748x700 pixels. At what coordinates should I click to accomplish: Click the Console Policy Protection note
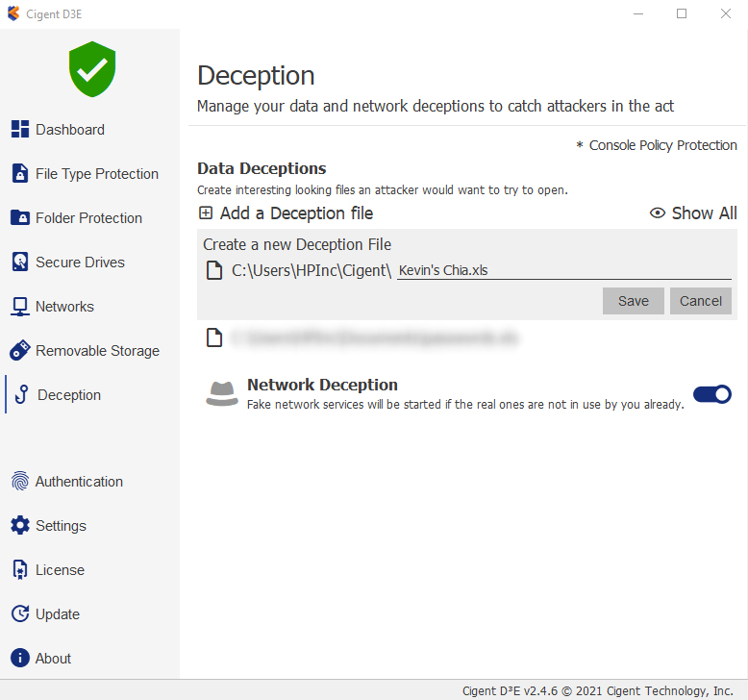point(657,145)
